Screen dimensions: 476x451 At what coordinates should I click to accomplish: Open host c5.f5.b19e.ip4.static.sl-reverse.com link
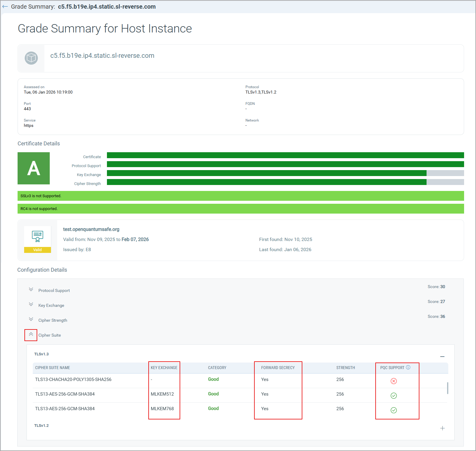102,56
